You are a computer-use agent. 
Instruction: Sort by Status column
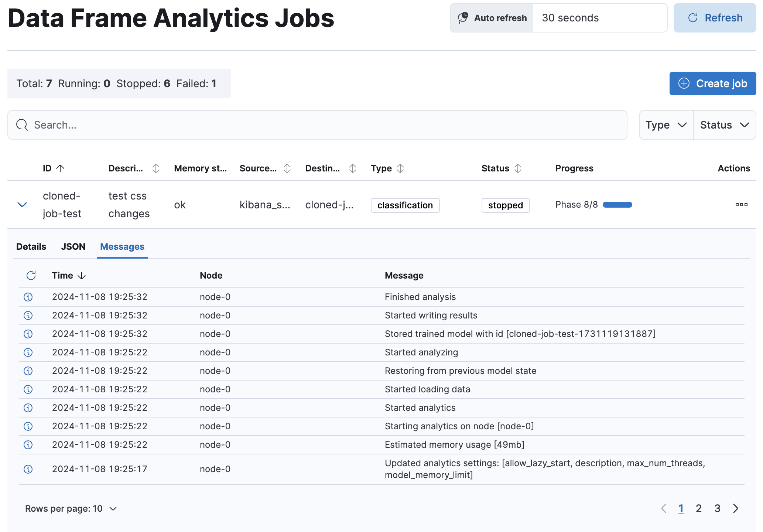click(x=501, y=168)
